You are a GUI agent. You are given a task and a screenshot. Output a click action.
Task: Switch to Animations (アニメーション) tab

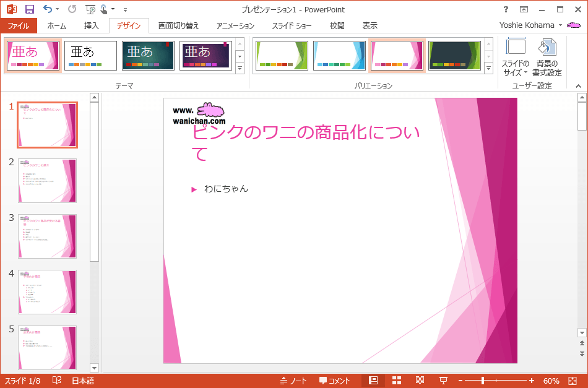coord(235,25)
